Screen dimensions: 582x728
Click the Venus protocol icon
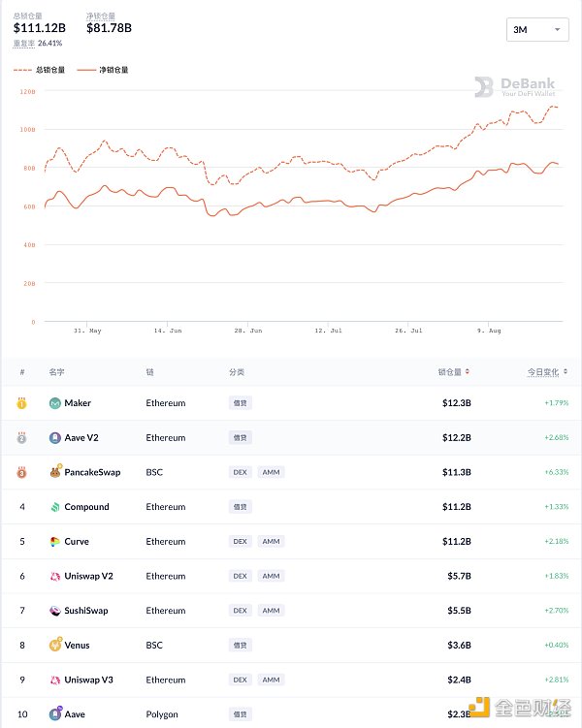click(55, 645)
